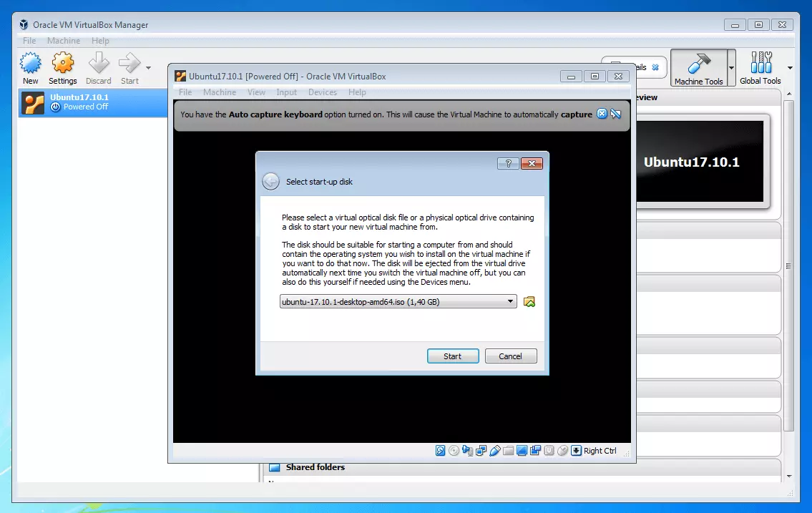Open File menu in VirtualBox Manager window

pyautogui.click(x=29, y=40)
